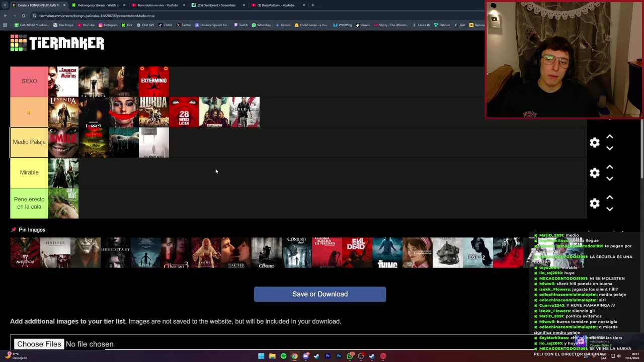
Task: Select the Soy Leyenda poster
Action: point(63,112)
